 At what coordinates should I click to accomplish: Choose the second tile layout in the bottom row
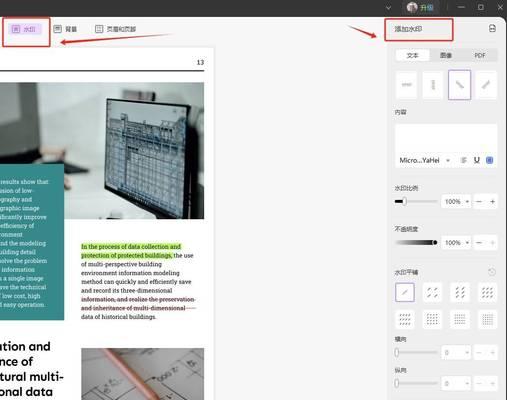(432, 319)
